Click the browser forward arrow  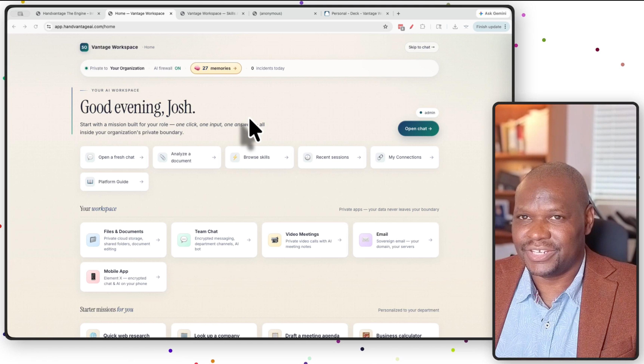pyautogui.click(x=25, y=27)
